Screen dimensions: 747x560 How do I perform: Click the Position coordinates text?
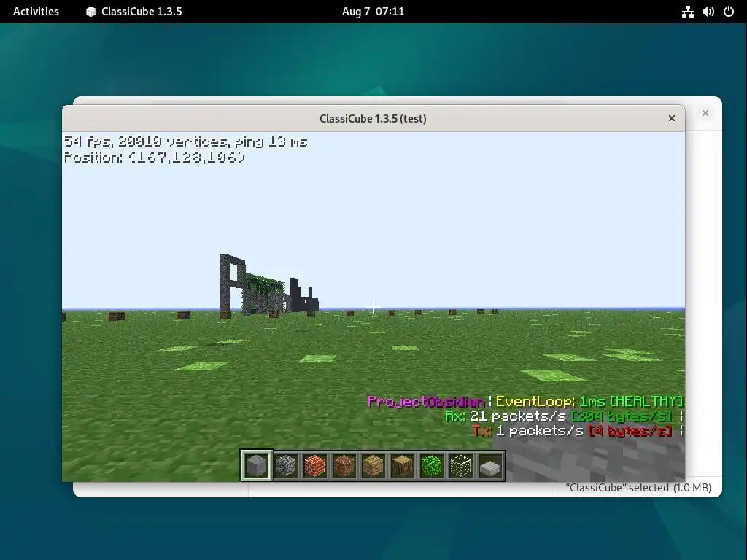[x=155, y=157]
